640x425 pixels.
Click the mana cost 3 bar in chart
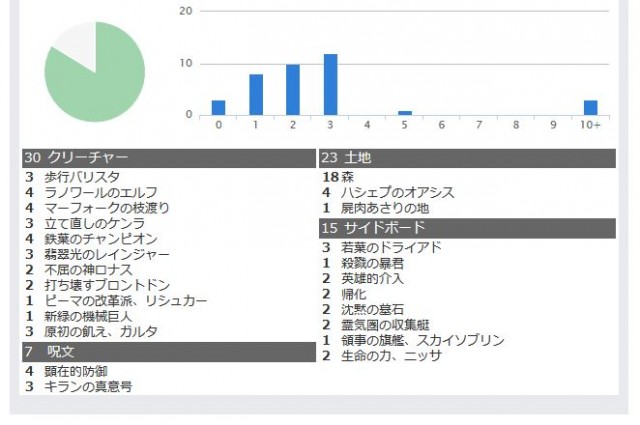[331, 85]
